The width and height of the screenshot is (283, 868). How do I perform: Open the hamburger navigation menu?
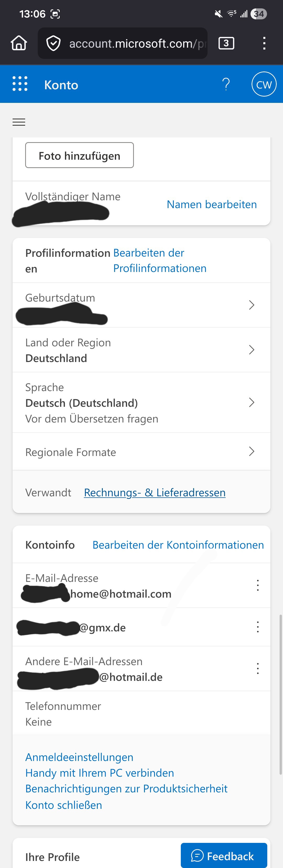tap(19, 122)
